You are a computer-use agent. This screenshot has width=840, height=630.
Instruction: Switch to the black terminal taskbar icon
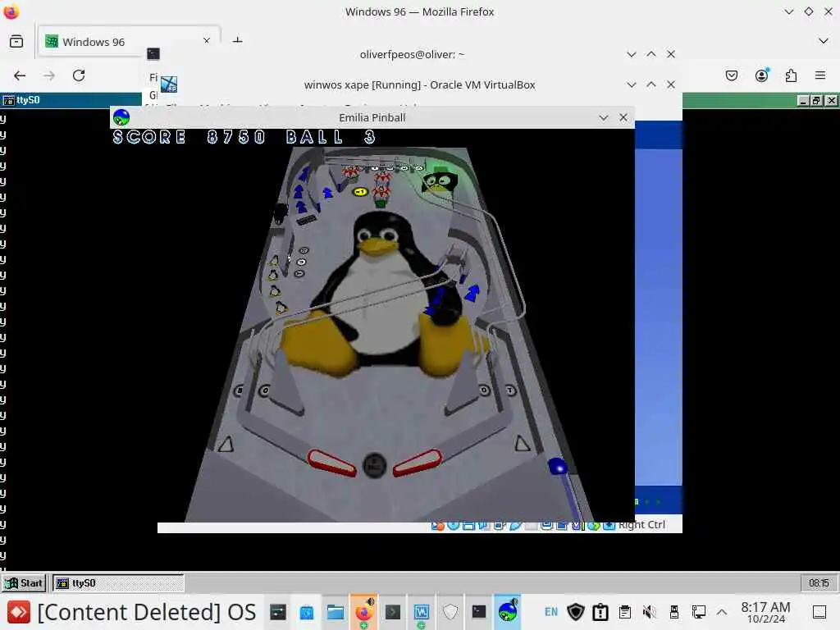(479, 612)
